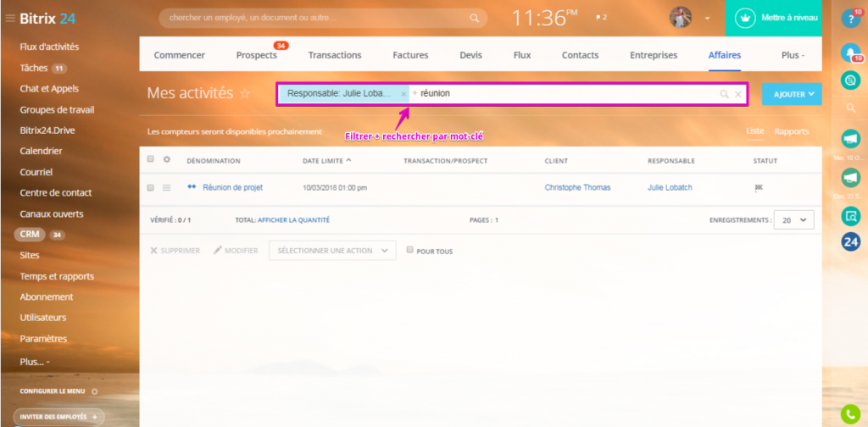The height and width of the screenshot is (427, 868).
Task: Open the Transactions tab
Action: [335, 55]
